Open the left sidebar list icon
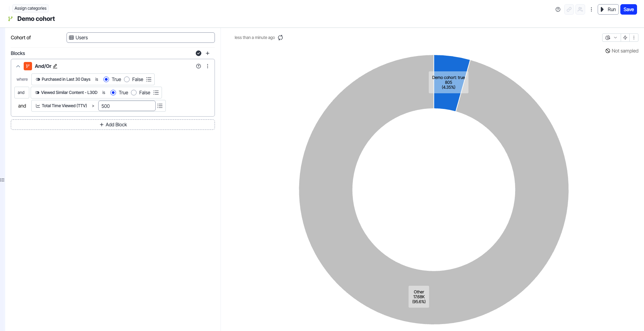The height and width of the screenshot is (331, 644). click(2, 180)
